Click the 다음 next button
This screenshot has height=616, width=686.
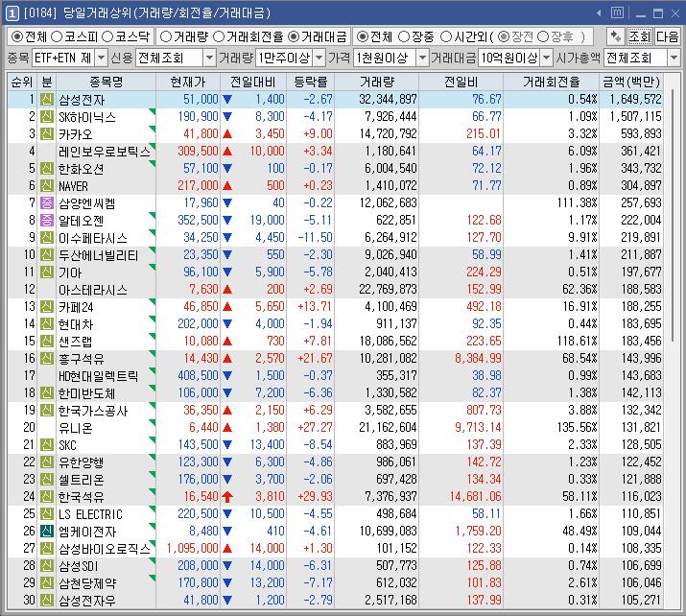tap(667, 36)
